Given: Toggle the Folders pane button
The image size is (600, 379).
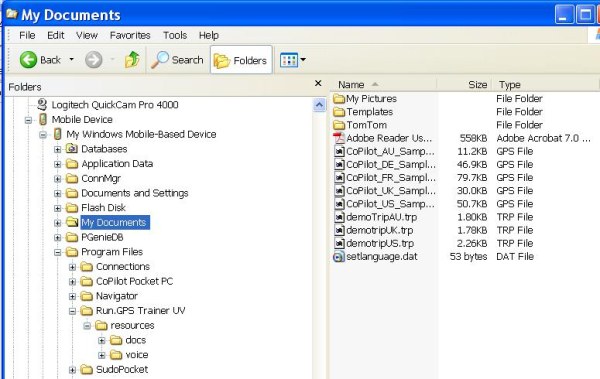Looking at the screenshot, I should click(x=241, y=60).
